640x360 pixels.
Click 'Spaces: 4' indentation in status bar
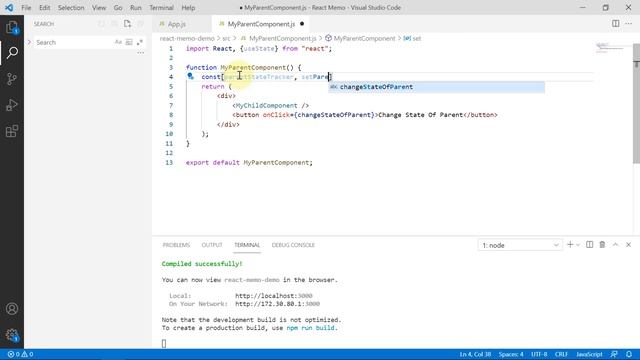point(511,354)
